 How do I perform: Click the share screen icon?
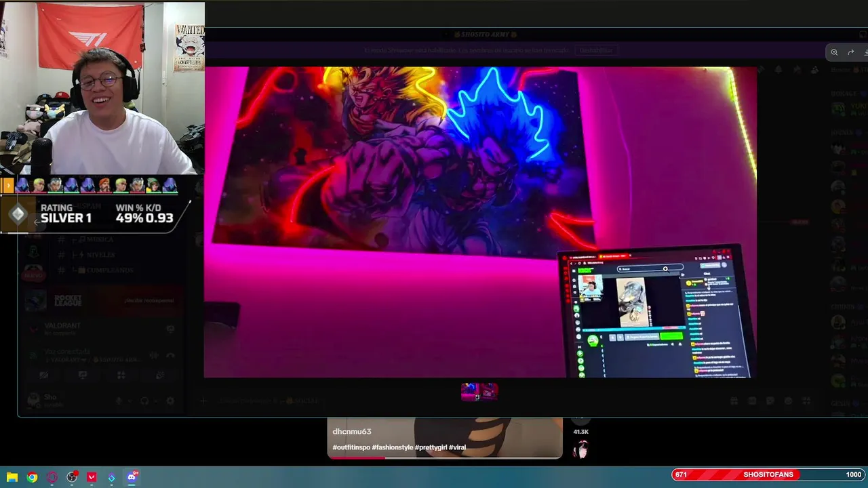[83, 375]
